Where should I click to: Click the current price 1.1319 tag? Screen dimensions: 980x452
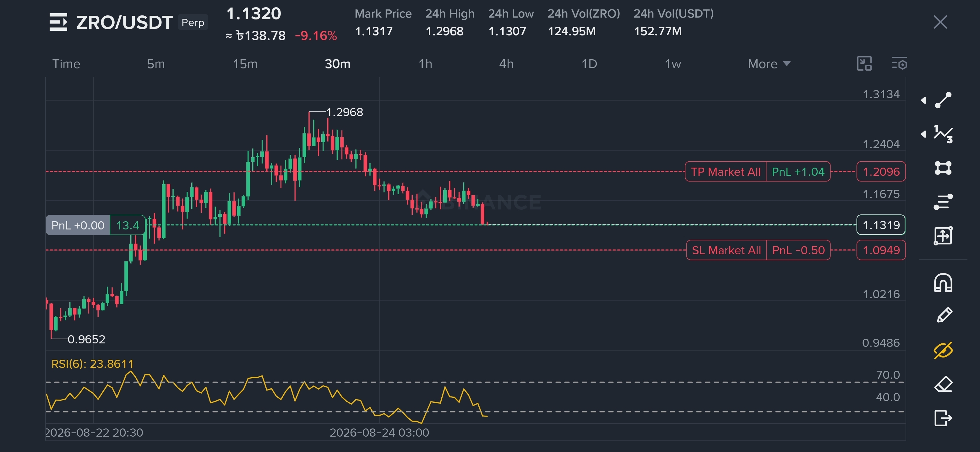click(881, 225)
